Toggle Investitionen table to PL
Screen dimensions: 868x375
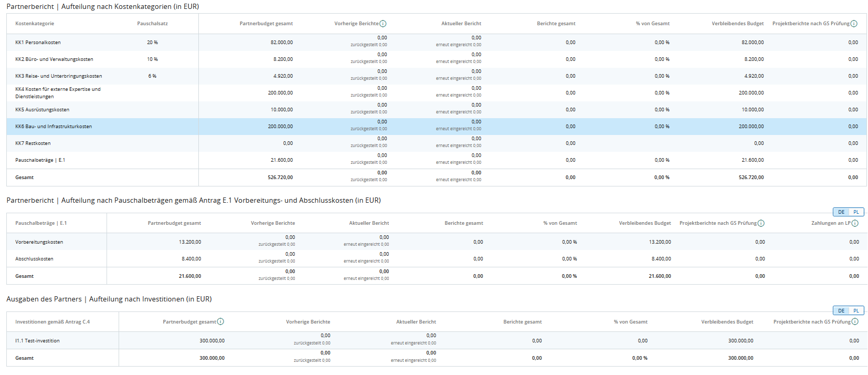856,310
